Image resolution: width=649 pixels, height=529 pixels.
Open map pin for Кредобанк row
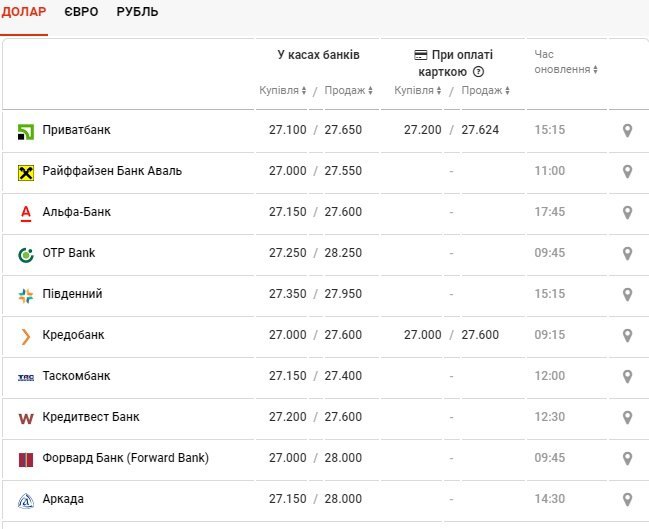point(627,336)
